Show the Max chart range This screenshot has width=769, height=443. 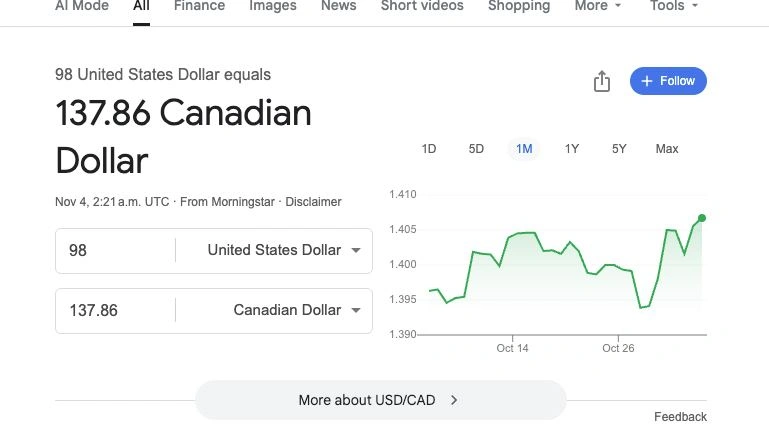(x=666, y=149)
